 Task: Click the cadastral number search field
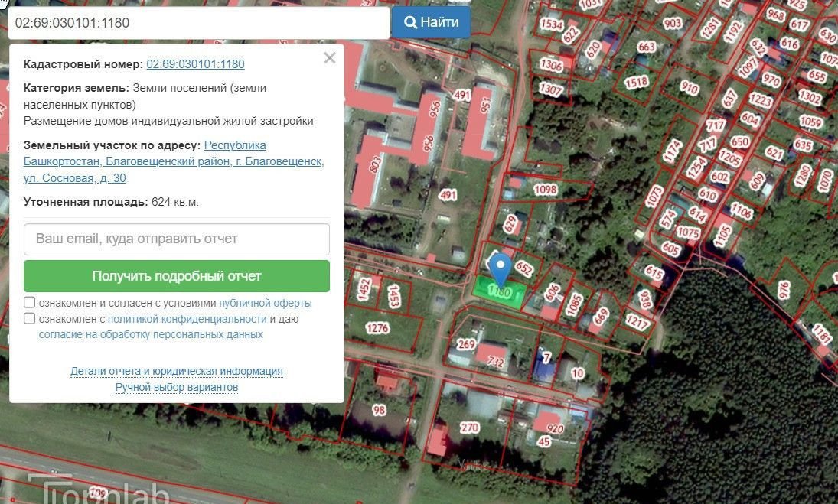[198, 23]
